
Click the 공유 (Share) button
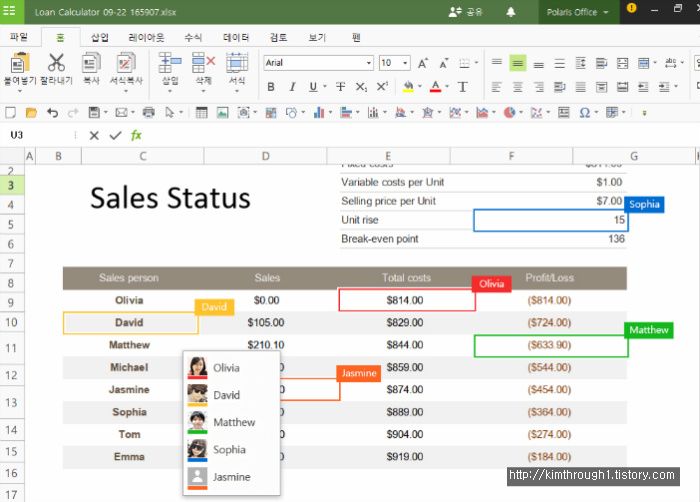[x=466, y=12]
